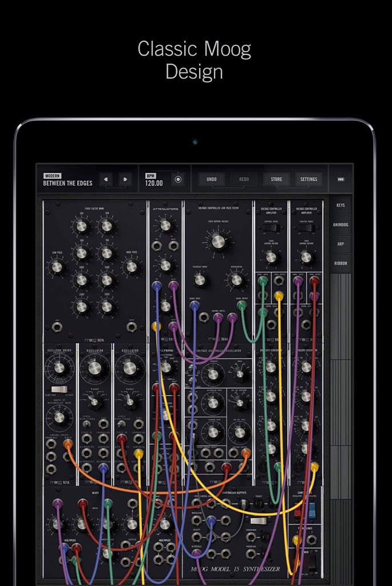Click the Redo button
The width and height of the screenshot is (392, 586).
[x=244, y=179]
